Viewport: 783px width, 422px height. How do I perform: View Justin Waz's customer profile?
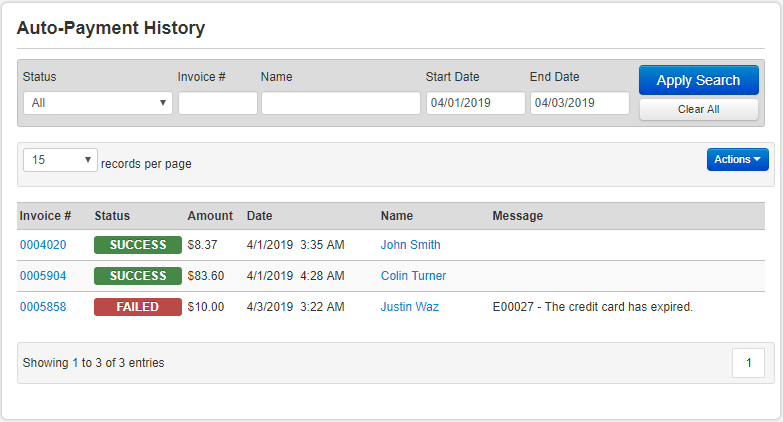pos(409,307)
